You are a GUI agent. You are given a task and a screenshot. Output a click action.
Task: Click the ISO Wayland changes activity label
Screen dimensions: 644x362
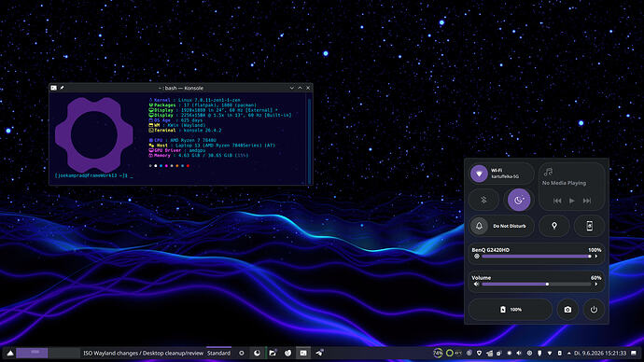(x=144, y=353)
